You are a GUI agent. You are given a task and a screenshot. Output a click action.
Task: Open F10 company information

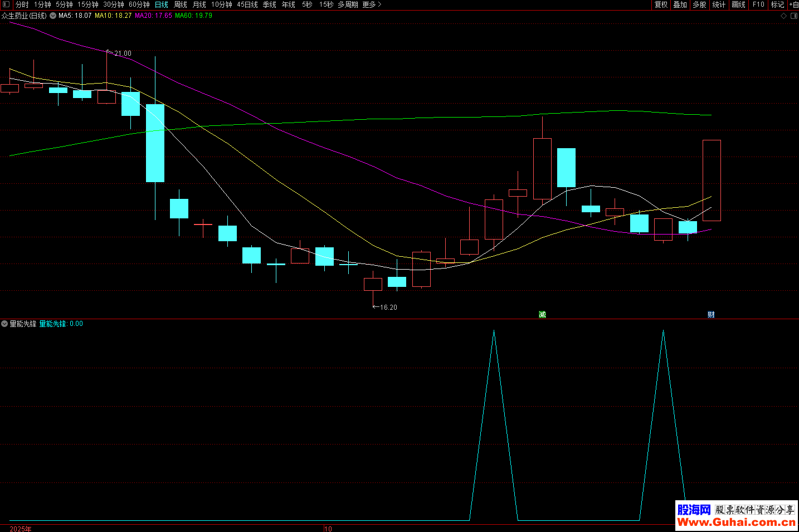(x=758, y=4)
